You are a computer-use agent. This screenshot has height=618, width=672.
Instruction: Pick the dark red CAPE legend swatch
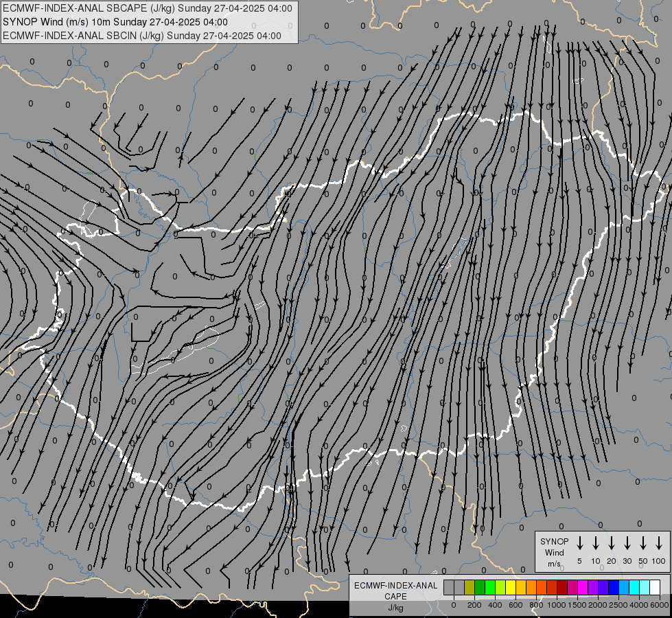pyautogui.click(x=562, y=587)
